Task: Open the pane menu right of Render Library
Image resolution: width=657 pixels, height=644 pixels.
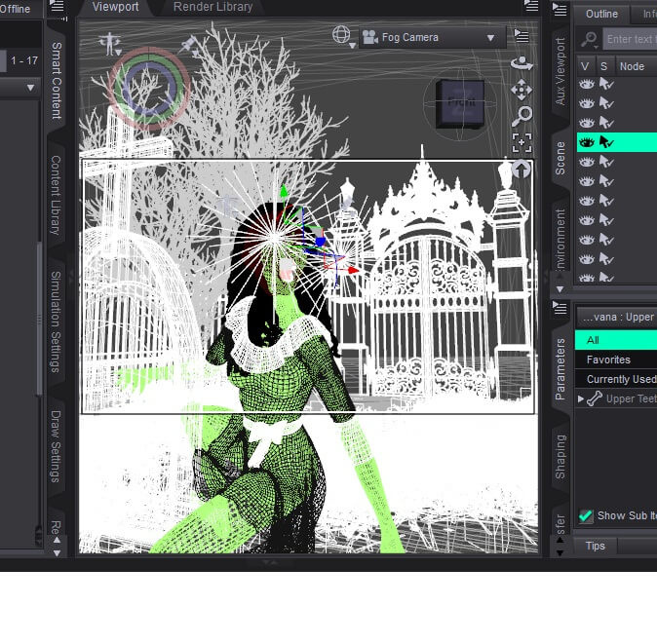Action: pyautogui.click(x=531, y=6)
